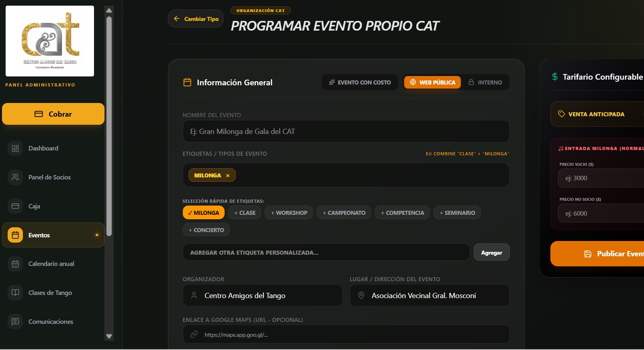Click the Clases de Tango book icon
This screenshot has width=644, height=350.
pyautogui.click(x=15, y=292)
